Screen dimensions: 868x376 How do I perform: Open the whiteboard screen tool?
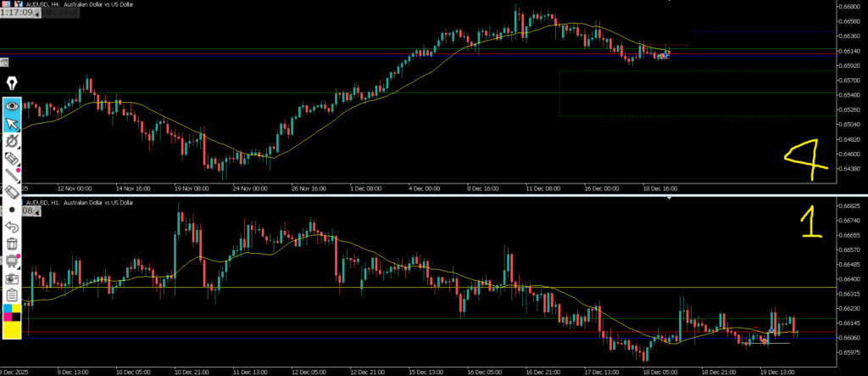point(12,261)
